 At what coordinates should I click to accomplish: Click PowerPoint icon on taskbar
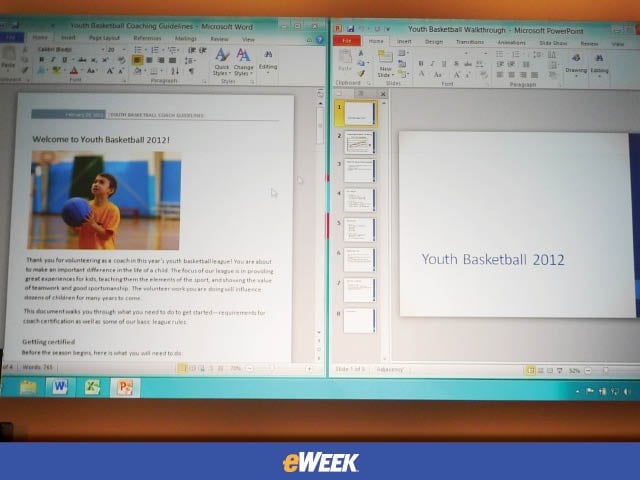point(125,387)
